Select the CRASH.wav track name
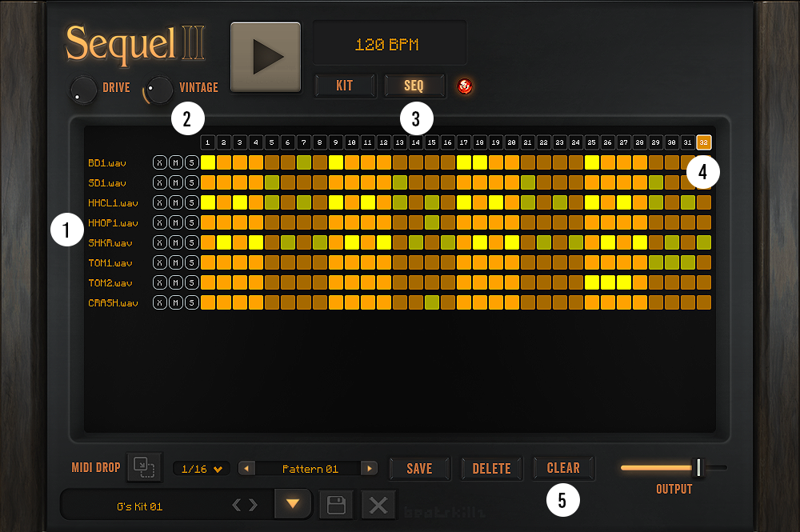Viewport: 800px width, 532px height. click(113, 303)
